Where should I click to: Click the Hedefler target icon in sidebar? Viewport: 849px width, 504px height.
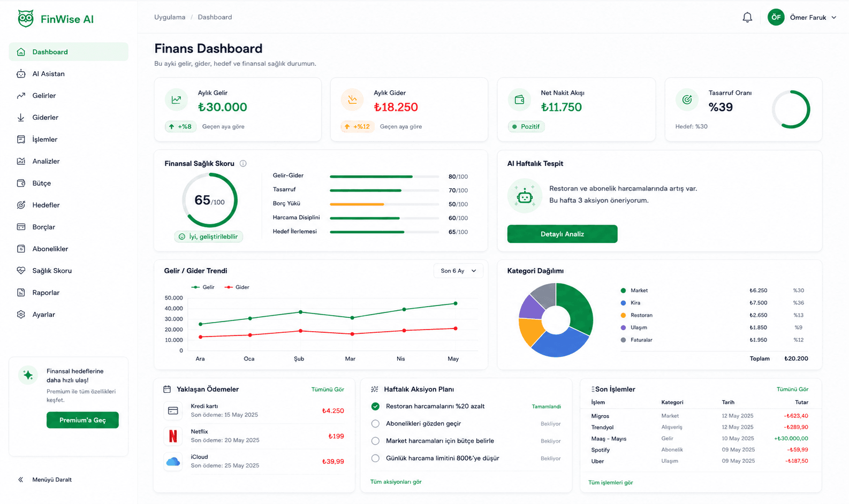21,205
